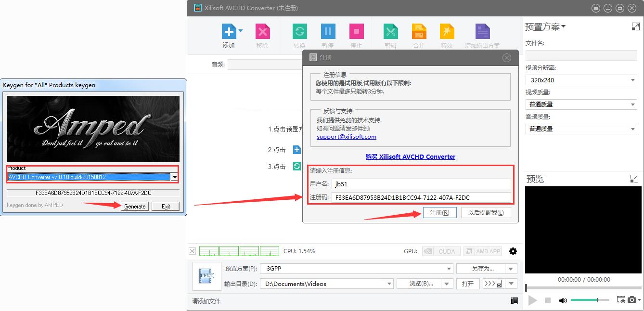
Task: Click the snapshot camera icon
Action: point(632,300)
